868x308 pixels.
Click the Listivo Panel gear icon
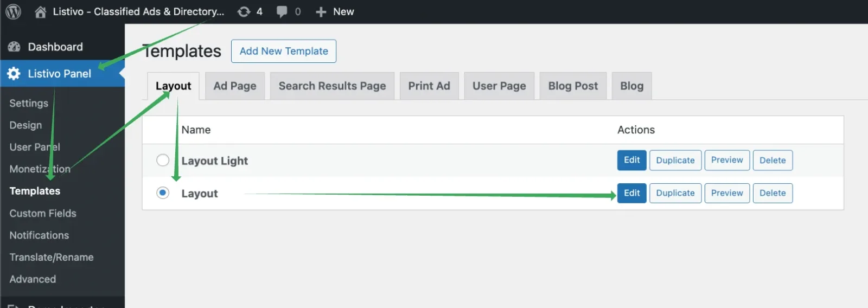[x=14, y=74]
